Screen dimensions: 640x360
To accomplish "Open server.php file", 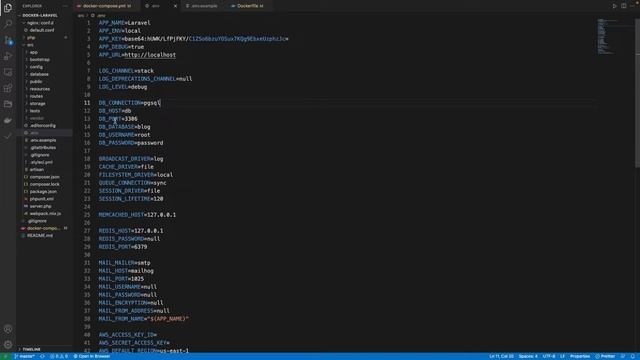I will (x=40, y=207).
